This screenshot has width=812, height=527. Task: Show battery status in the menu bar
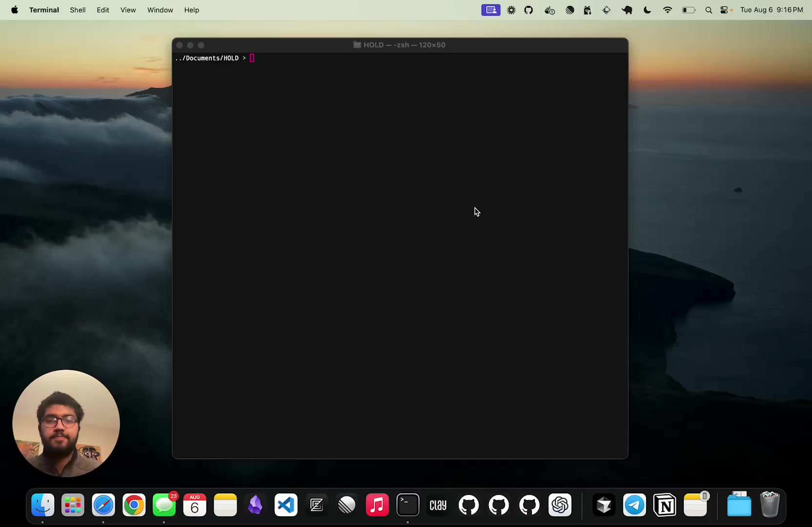[x=689, y=10]
